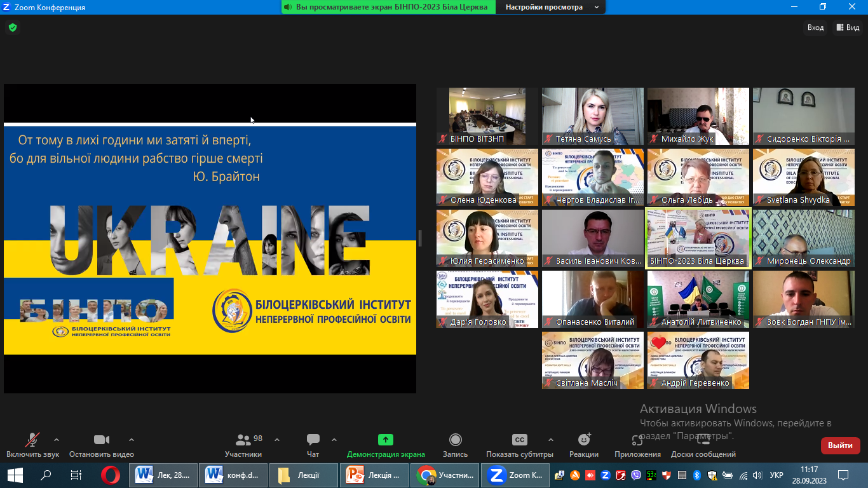Click the green Share Screen icon
868x488 pixels.
pyautogui.click(x=385, y=440)
